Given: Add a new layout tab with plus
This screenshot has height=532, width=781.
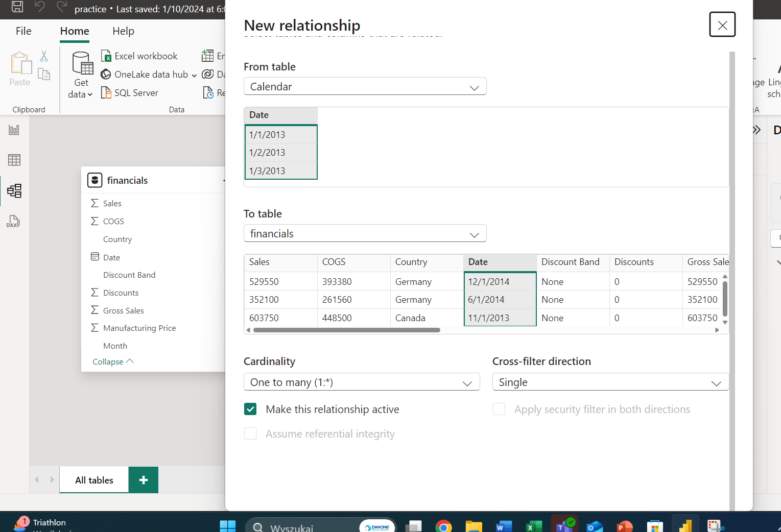Looking at the screenshot, I should [x=144, y=480].
